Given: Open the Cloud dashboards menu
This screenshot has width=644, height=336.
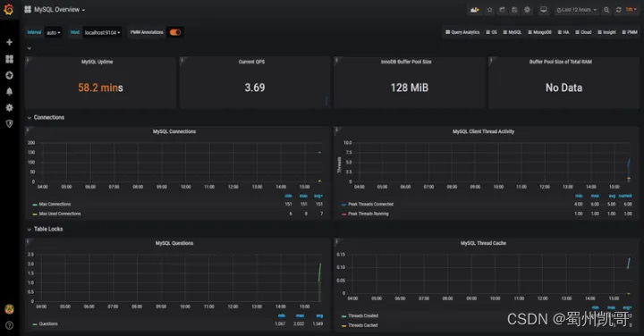Looking at the screenshot, I should [583, 32].
